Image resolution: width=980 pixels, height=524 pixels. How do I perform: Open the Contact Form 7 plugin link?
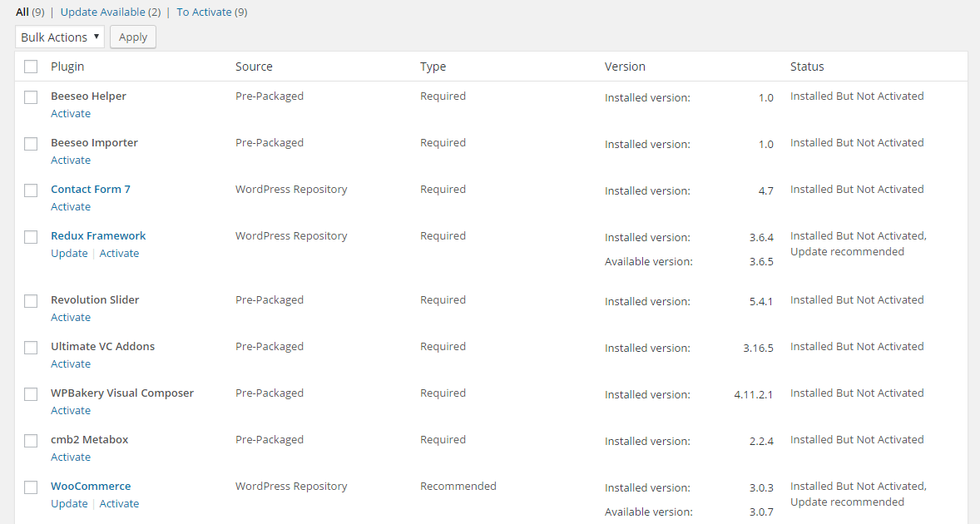[x=91, y=190]
